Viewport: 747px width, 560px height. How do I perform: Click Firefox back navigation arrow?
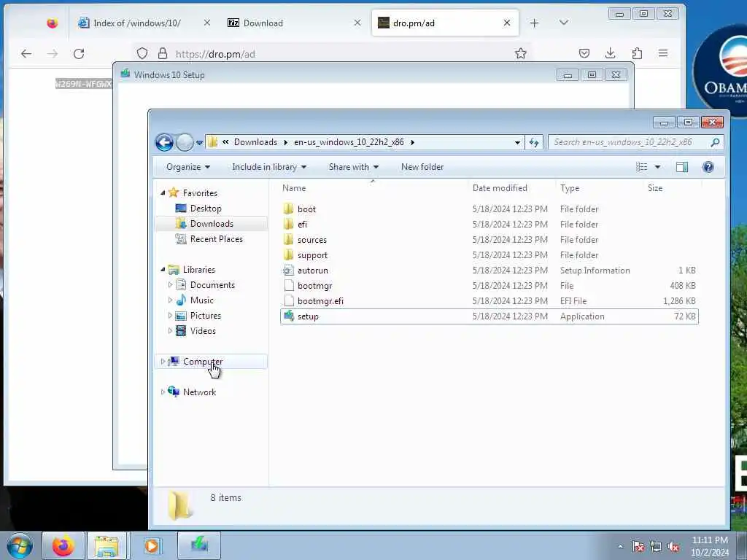(x=26, y=54)
